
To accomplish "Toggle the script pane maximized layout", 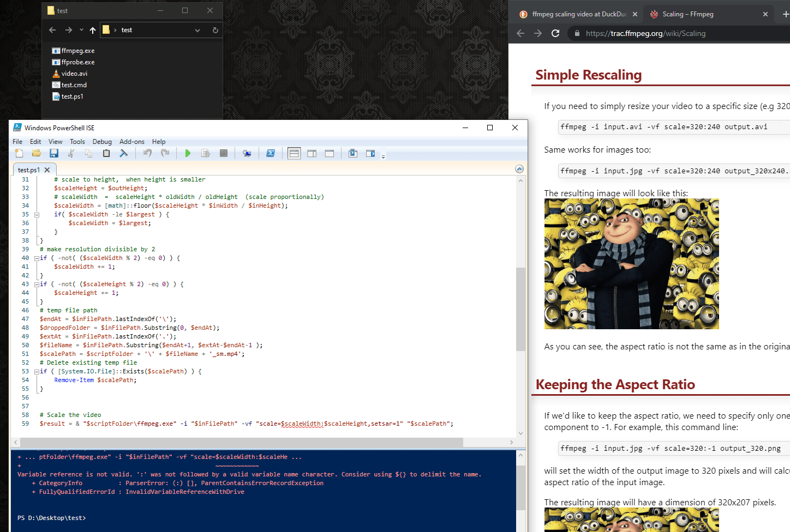I will (329, 154).
